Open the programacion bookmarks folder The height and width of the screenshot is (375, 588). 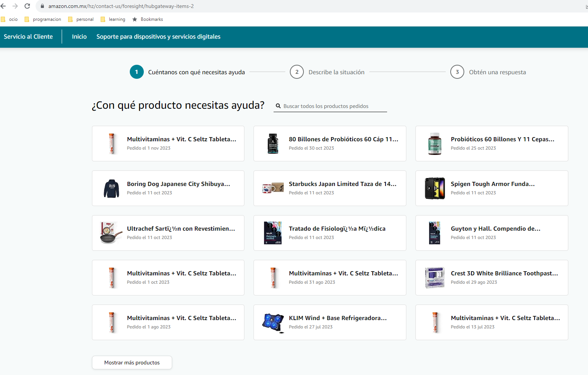pos(43,19)
